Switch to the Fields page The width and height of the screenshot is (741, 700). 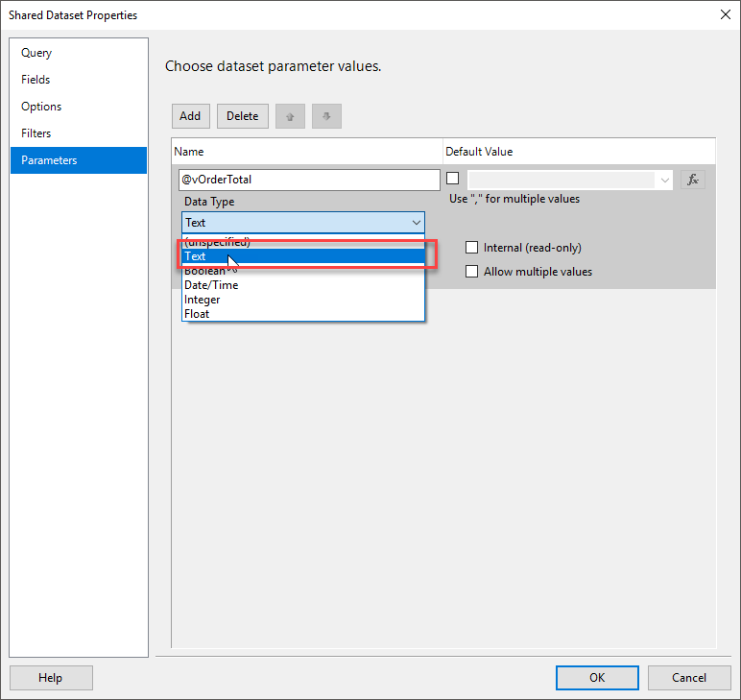(x=36, y=80)
